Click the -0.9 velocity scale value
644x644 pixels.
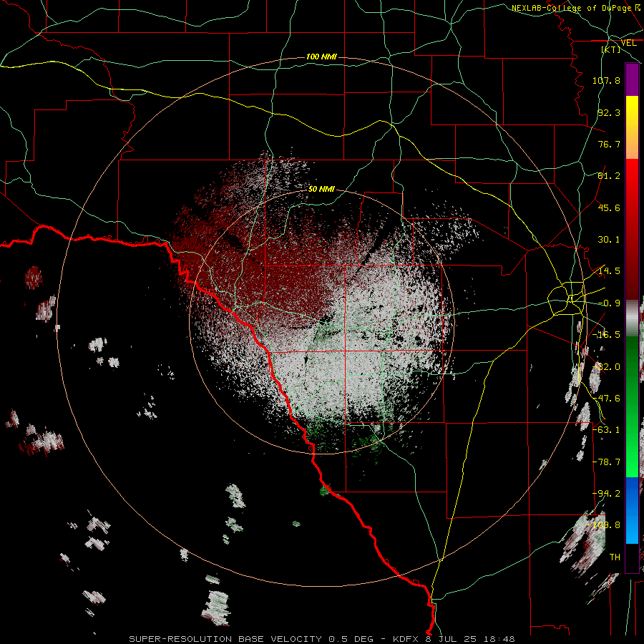[609, 303]
